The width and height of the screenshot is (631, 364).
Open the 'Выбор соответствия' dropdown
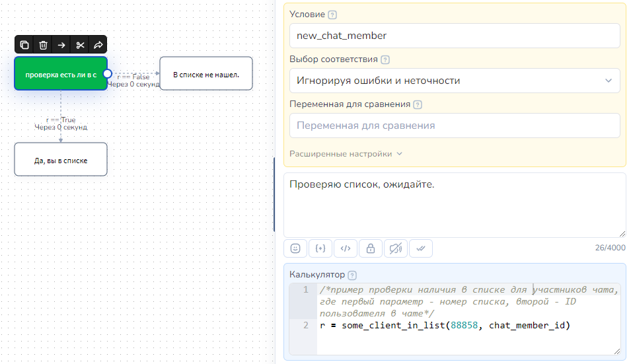pyautogui.click(x=455, y=81)
